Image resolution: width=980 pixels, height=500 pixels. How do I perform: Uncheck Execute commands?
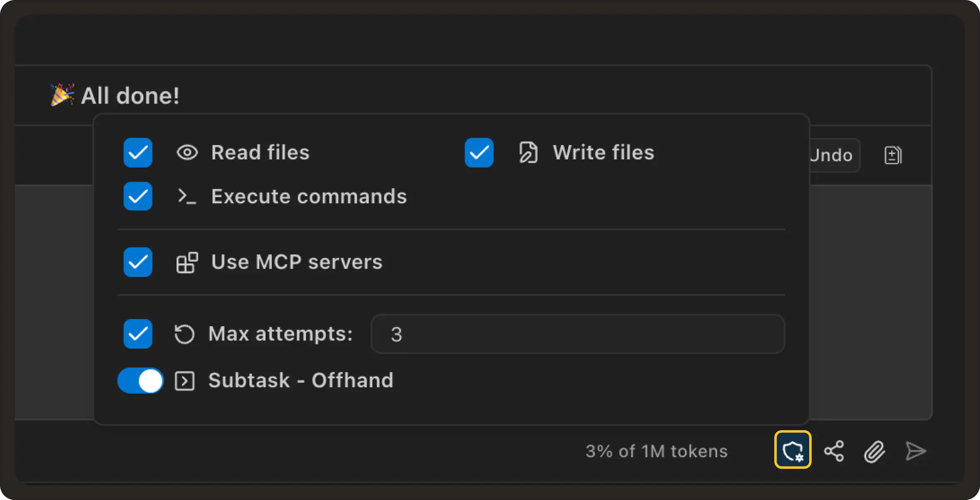[138, 196]
